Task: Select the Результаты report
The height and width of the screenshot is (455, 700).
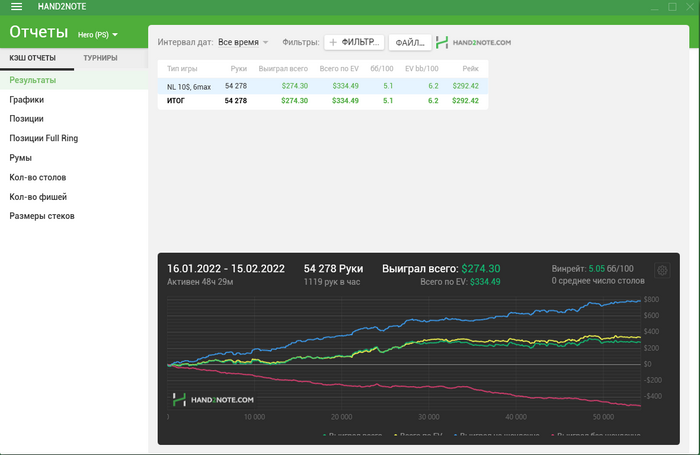Action: click(x=74, y=80)
